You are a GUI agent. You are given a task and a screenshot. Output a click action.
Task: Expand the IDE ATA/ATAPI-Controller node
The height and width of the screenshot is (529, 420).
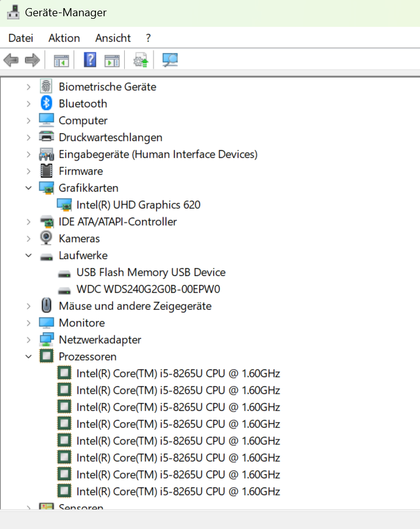[x=29, y=222]
